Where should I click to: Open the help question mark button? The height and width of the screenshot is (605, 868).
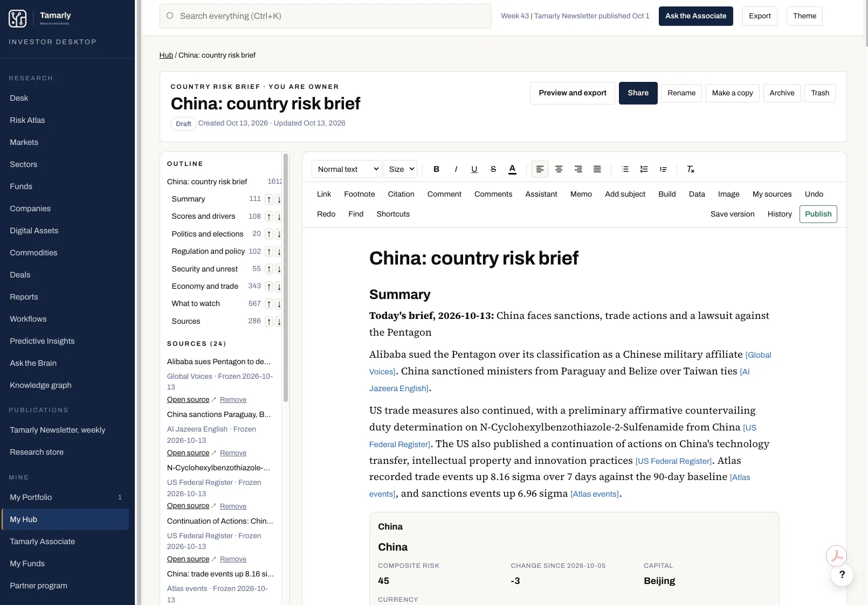842,575
